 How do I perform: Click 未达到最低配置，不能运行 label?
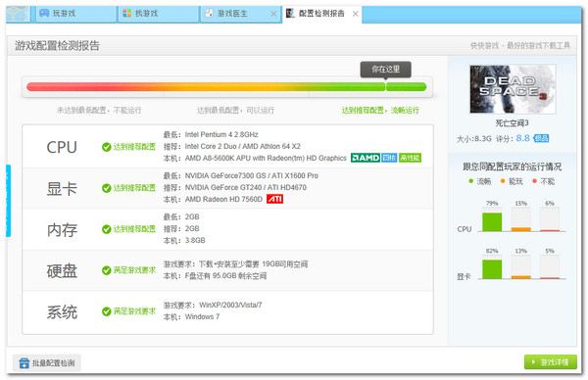tap(99, 110)
